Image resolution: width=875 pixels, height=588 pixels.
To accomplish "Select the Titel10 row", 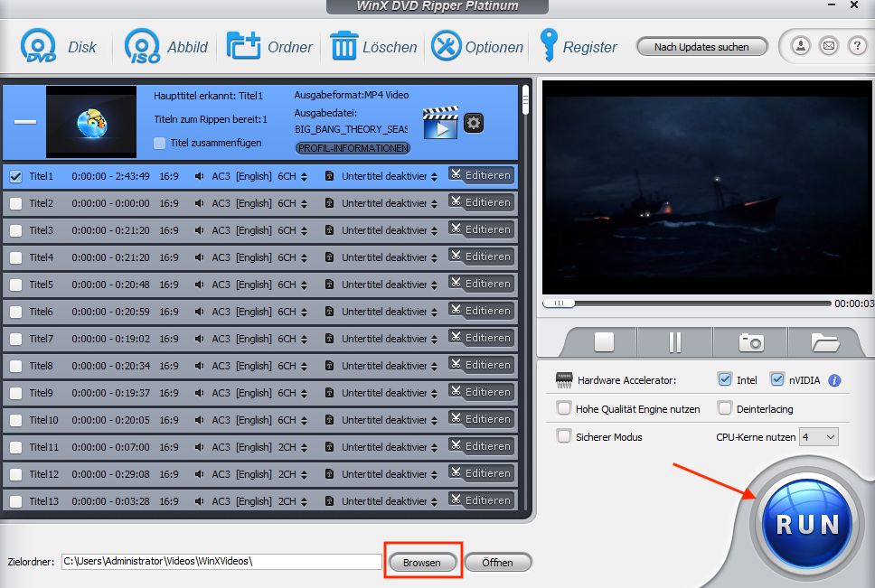I will click(x=260, y=420).
